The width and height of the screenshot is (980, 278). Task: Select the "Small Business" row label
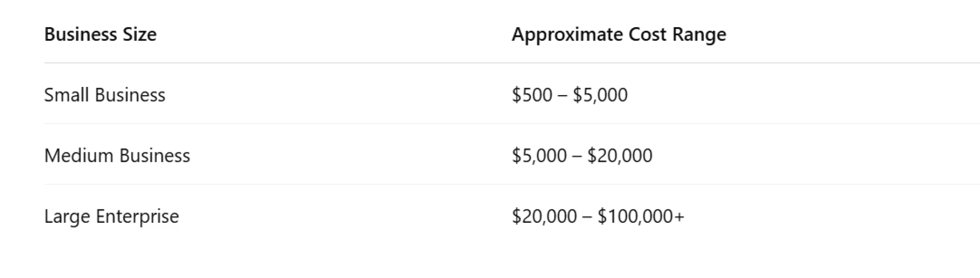click(x=105, y=95)
